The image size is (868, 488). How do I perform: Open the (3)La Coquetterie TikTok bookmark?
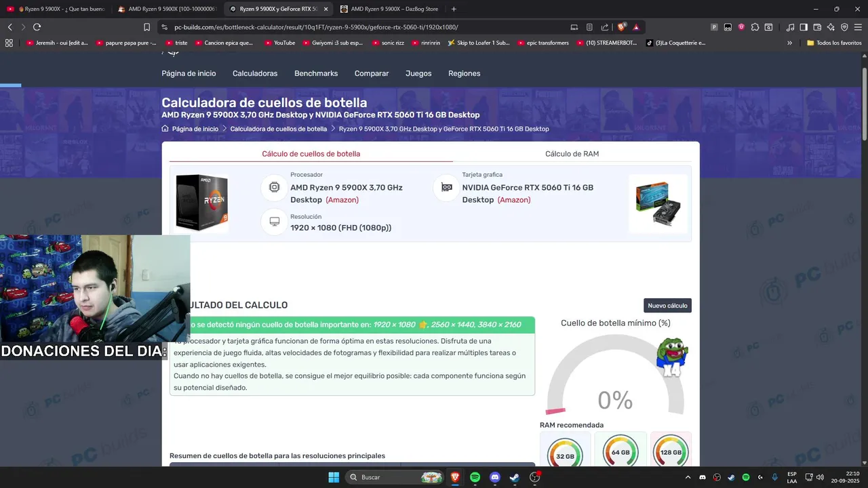point(675,43)
